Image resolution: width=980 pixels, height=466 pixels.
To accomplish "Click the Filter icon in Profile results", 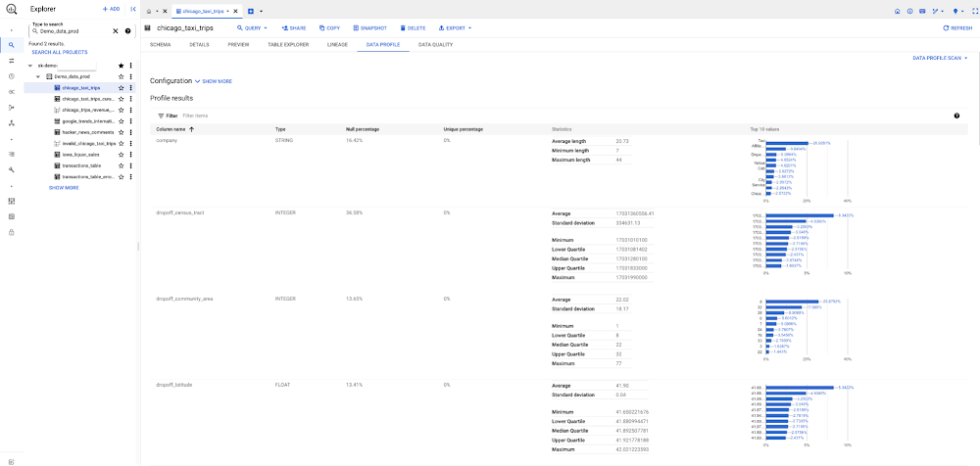I will coord(161,116).
